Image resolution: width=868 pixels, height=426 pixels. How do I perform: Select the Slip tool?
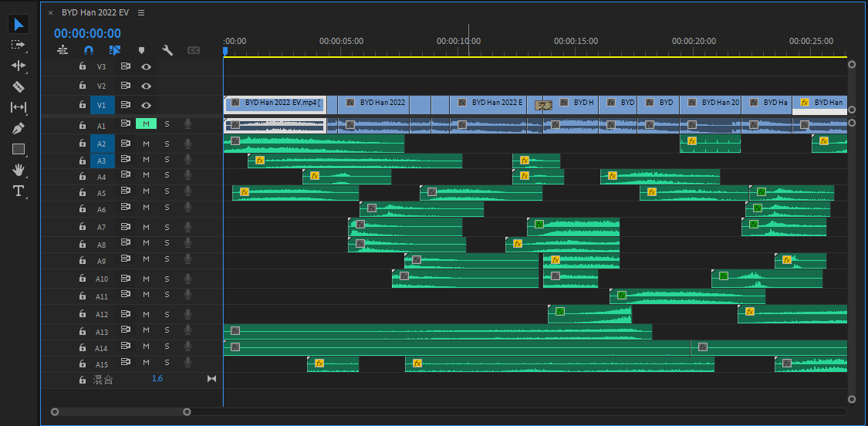point(19,107)
